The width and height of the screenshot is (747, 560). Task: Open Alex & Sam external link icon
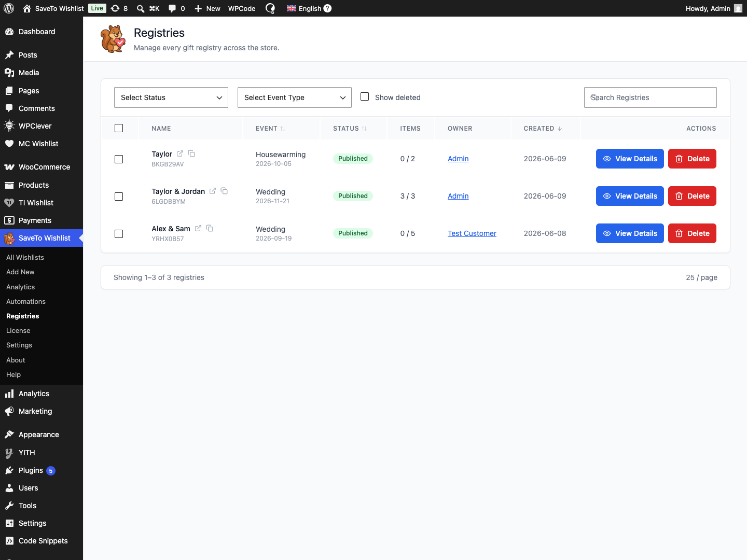198,228
